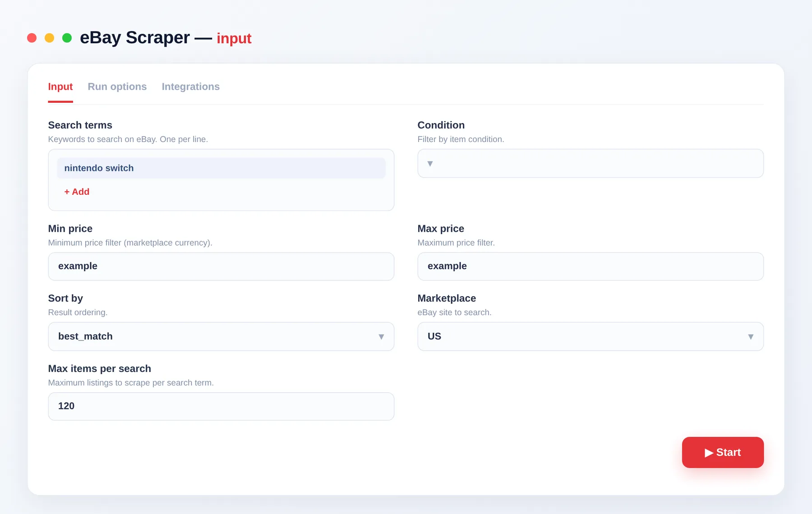
Task: Add a new search term
Action: (x=77, y=192)
